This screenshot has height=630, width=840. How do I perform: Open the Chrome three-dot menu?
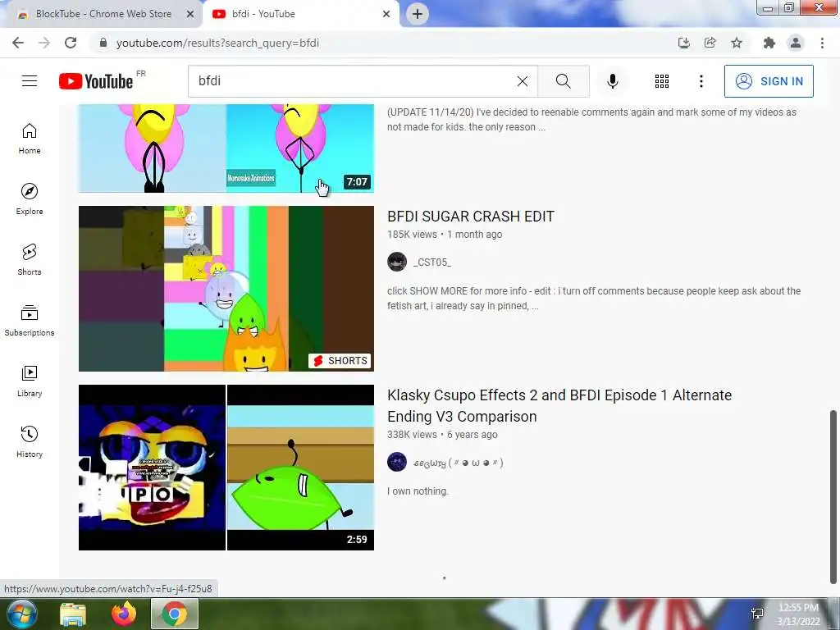tap(822, 43)
